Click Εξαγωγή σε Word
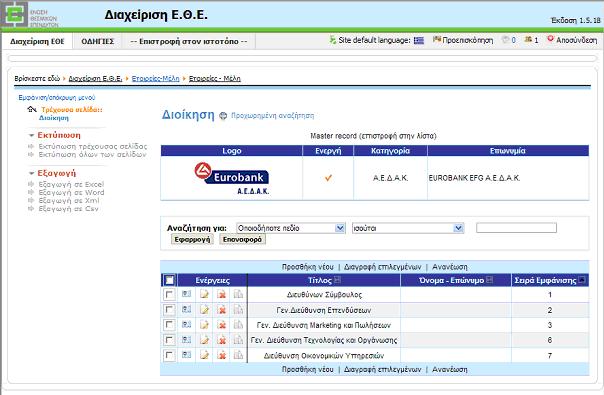The width and height of the screenshot is (604, 395). (71, 192)
